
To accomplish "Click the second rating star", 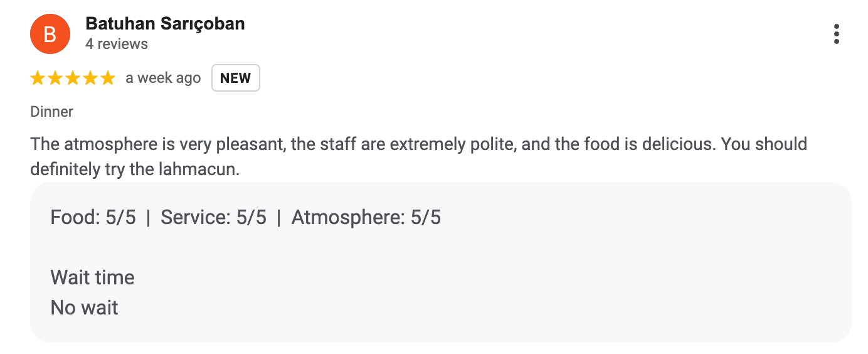I will [x=55, y=78].
